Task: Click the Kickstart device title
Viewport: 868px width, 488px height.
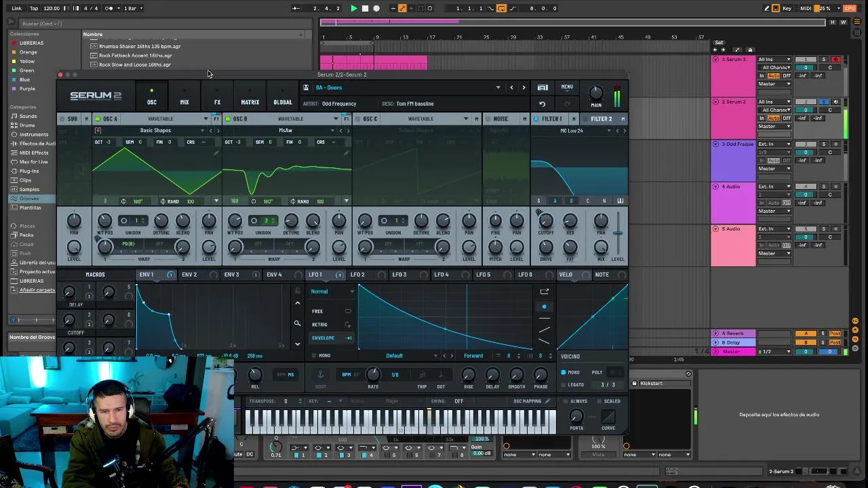Action: pos(651,384)
